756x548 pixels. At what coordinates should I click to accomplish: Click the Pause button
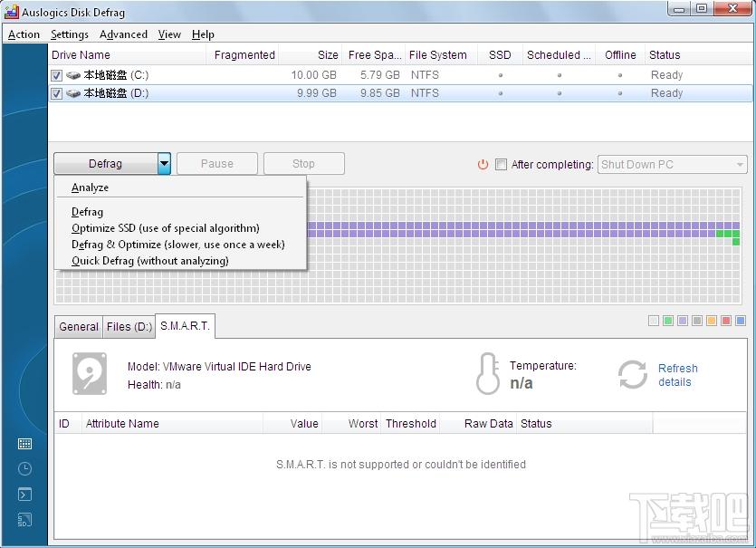(217, 164)
